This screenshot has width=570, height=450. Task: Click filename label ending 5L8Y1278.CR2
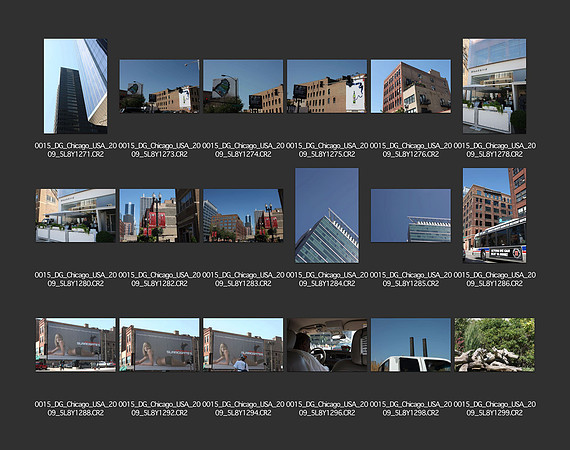[x=494, y=150]
